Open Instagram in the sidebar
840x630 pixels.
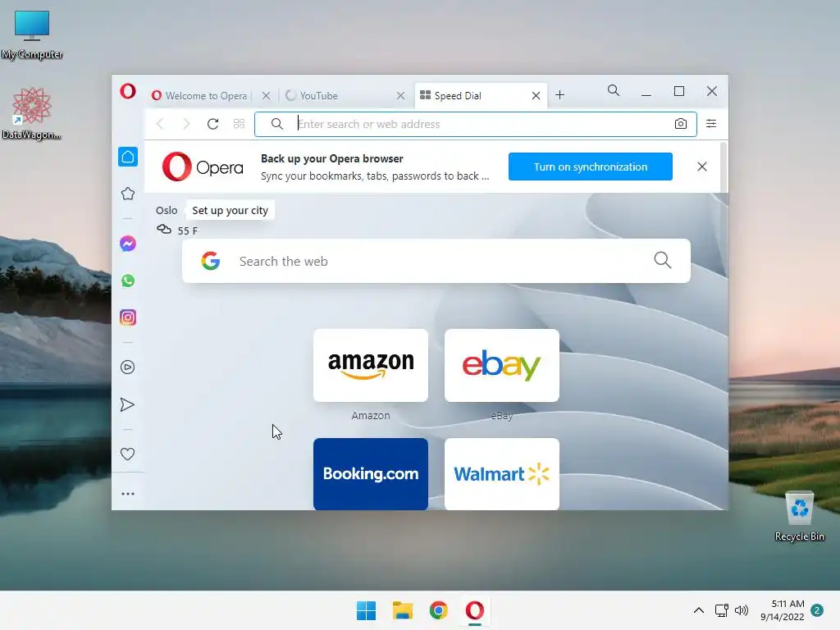tap(127, 317)
